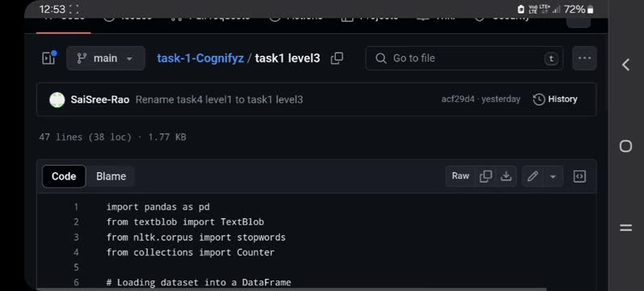The image size is (644, 291).
Task: Open the main branch dropdown
Action: pos(106,58)
